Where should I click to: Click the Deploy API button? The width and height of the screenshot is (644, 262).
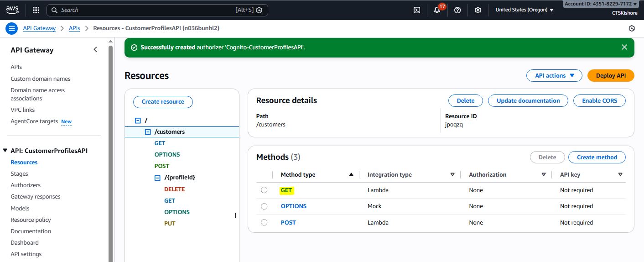pyautogui.click(x=610, y=76)
